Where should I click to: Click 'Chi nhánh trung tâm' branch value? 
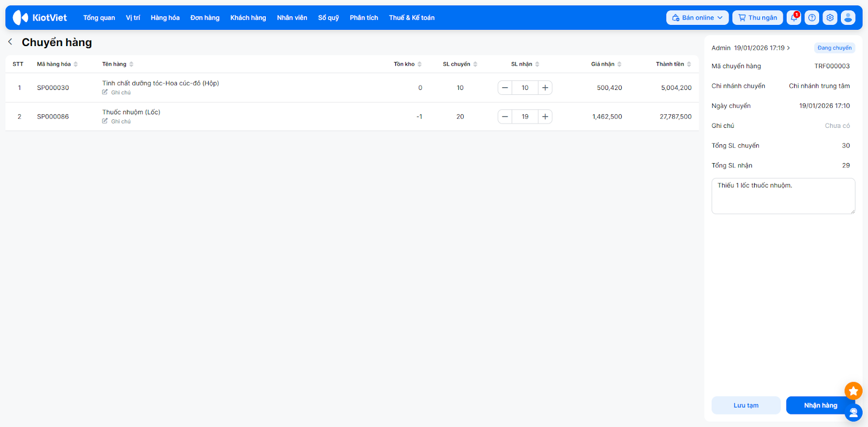(x=819, y=86)
